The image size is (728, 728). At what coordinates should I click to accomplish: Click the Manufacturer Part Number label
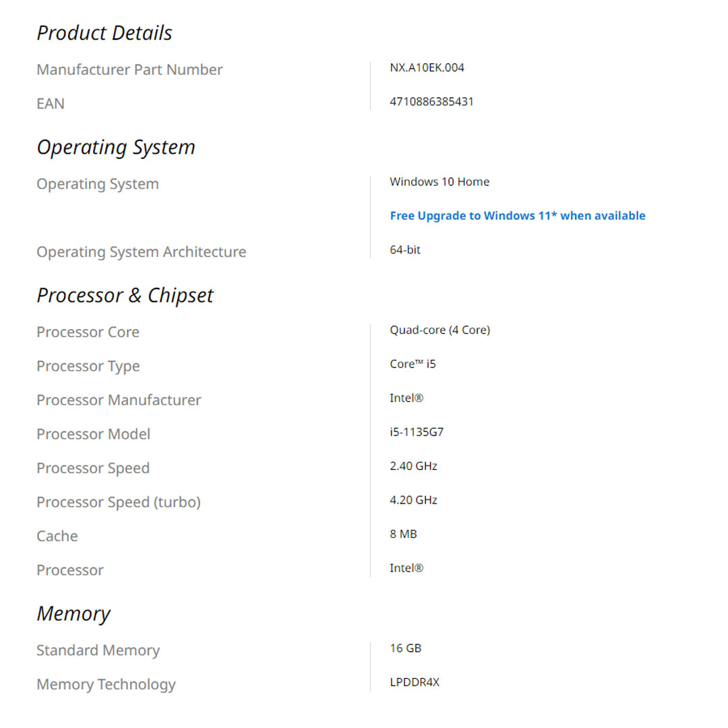pos(129,69)
